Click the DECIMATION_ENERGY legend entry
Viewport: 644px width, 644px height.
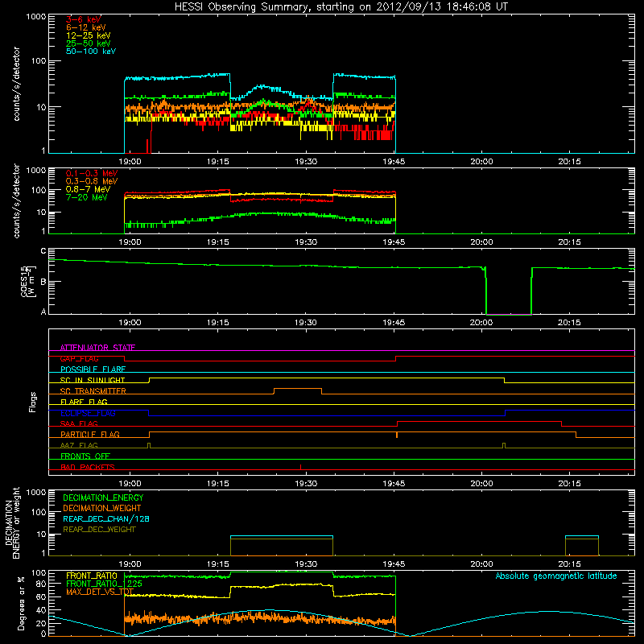coord(103,497)
